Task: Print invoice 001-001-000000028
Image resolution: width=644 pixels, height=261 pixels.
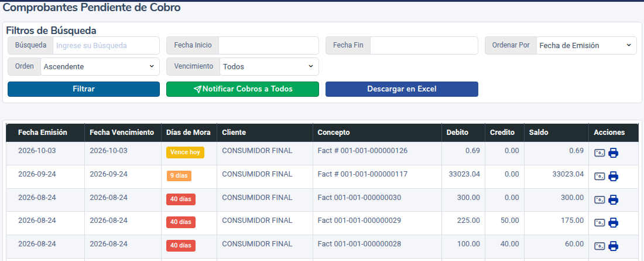Action: pyautogui.click(x=613, y=246)
